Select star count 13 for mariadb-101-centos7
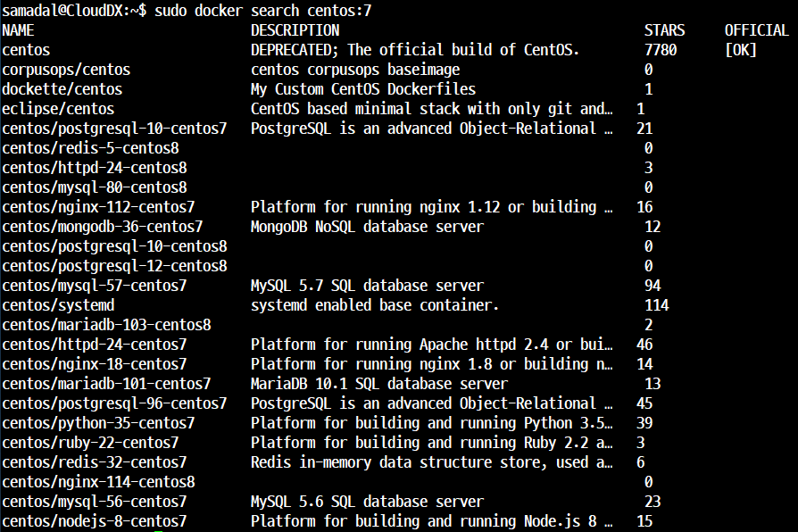Image resolution: width=798 pixels, height=532 pixels. point(653,384)
